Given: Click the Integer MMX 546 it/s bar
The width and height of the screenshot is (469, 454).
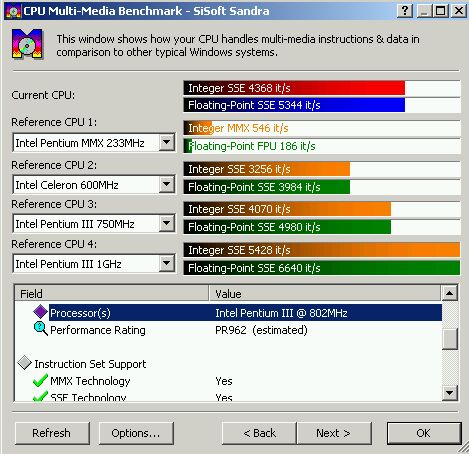Looking at the screenshot, I should (322, 128).
